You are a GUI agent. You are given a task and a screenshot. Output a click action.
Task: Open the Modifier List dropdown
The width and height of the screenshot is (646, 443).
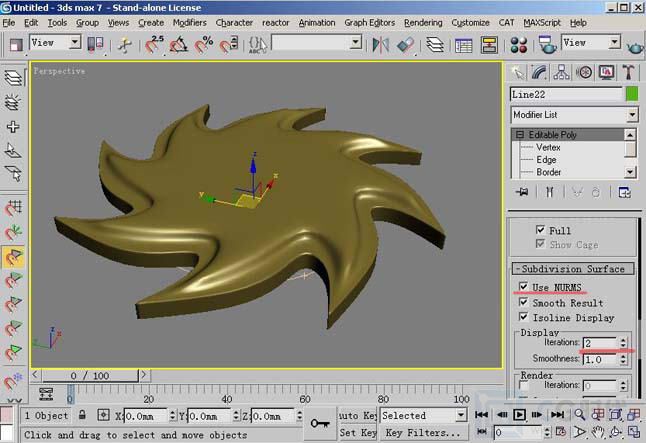[x=632, y=115]
